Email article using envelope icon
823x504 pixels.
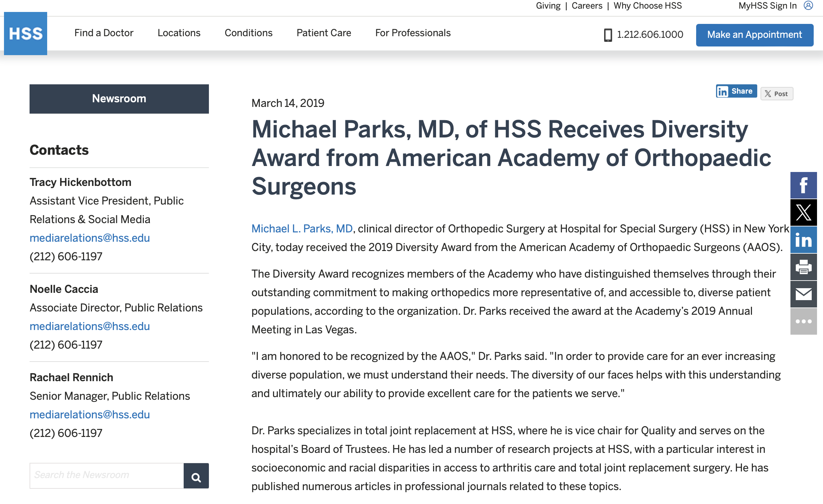click(x=803, y=294)
